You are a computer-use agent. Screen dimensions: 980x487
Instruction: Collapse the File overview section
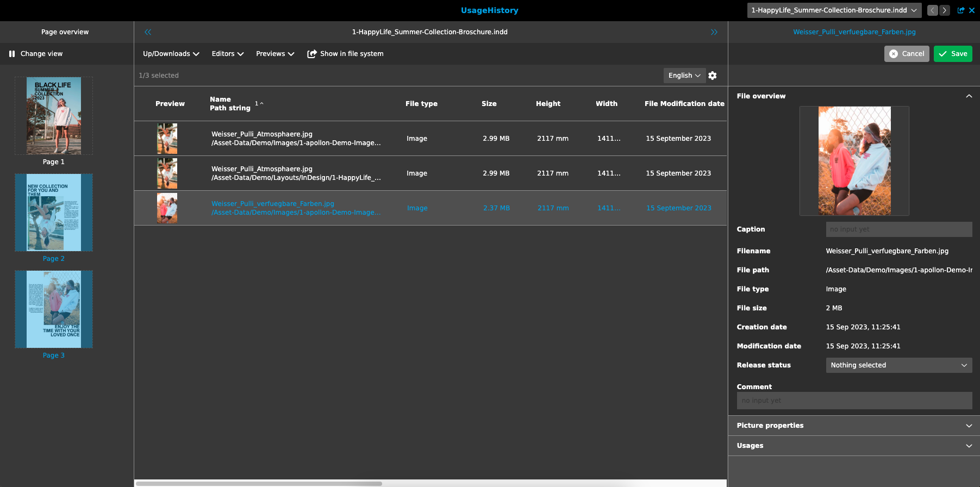(969, 96)
